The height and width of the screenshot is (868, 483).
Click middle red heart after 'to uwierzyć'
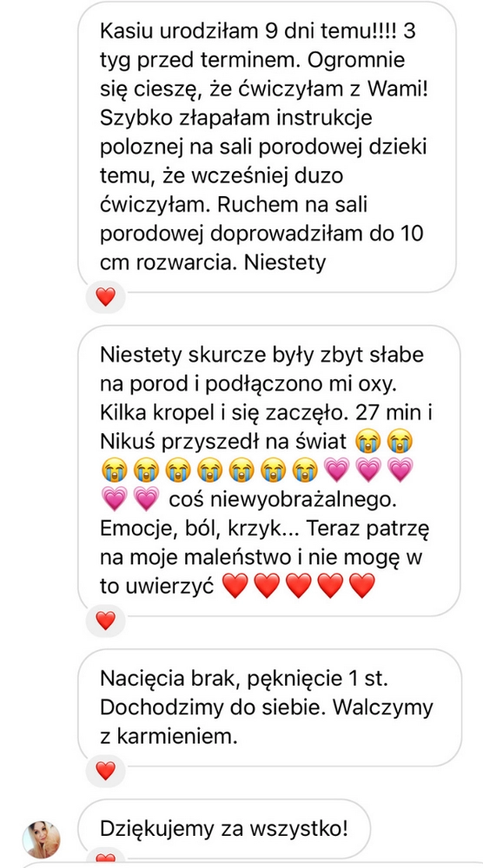coord(299,586)
